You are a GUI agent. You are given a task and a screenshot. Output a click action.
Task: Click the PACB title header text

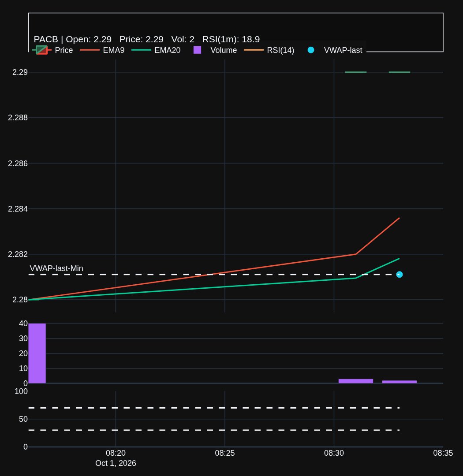click(147, 39)
